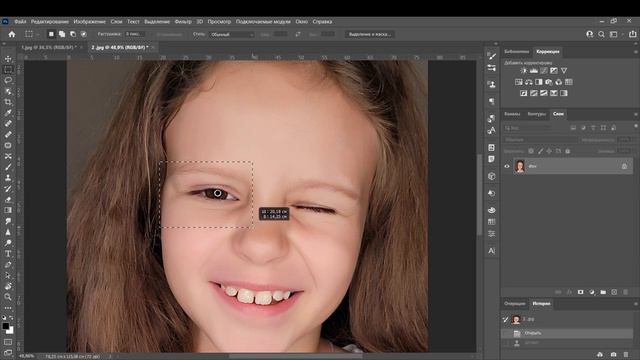Open the layer blend mode dropdown
Screen dimensions: 640x360
[540, 140]
